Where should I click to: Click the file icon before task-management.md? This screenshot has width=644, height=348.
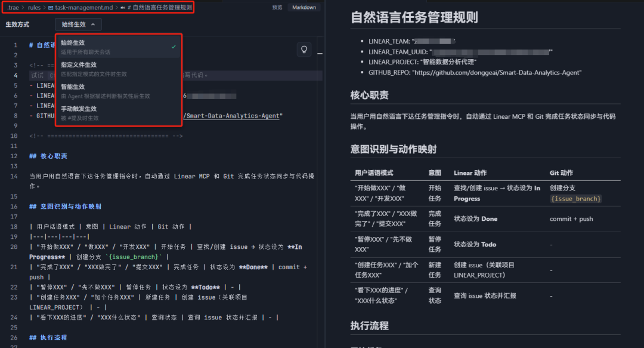51,7
